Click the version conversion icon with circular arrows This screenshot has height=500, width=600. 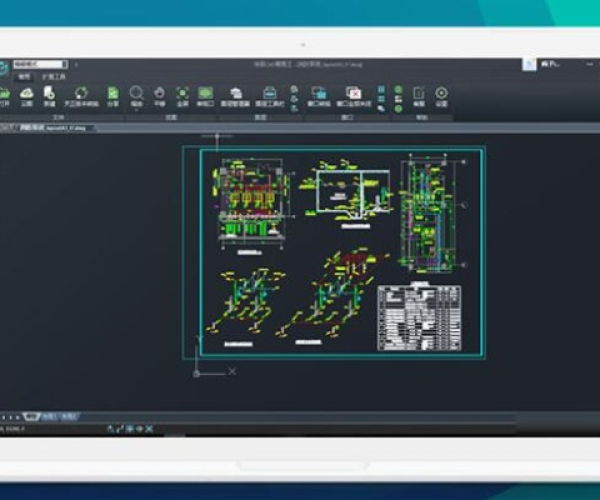coord(82,93)
